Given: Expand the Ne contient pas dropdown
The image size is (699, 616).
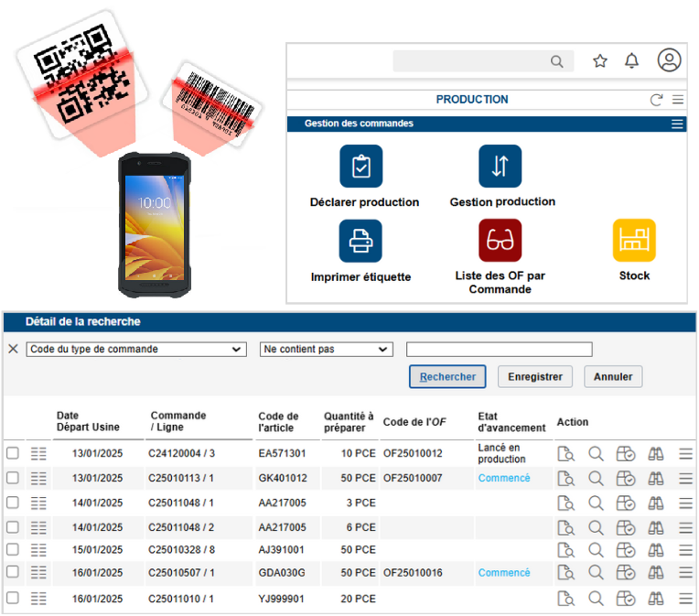Looking at the screenshot, I should (x=326, y=350).
